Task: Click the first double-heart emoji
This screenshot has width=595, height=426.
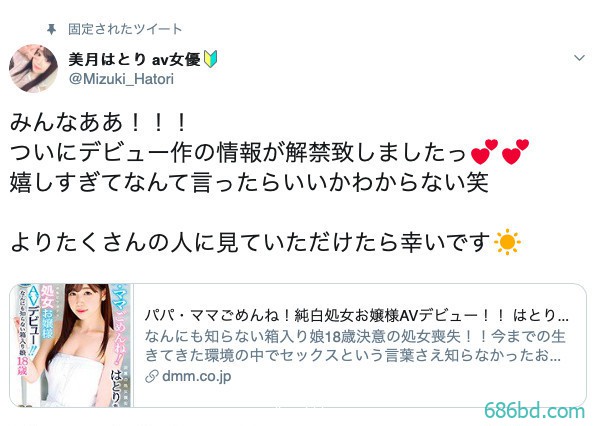Action: (484, 152)
